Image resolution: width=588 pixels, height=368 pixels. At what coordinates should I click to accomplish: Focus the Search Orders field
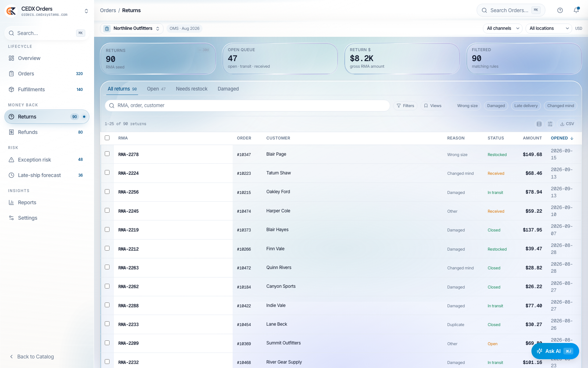[511, 10]
